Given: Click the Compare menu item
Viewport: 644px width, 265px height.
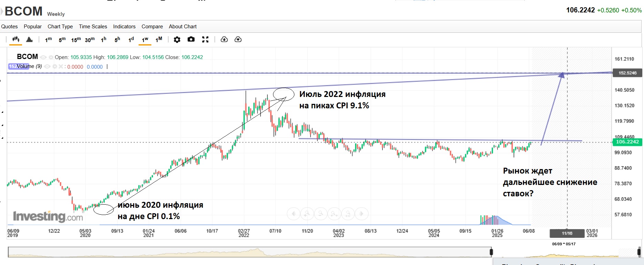Looking at the screenshot, I should click(x=152, y=27).
